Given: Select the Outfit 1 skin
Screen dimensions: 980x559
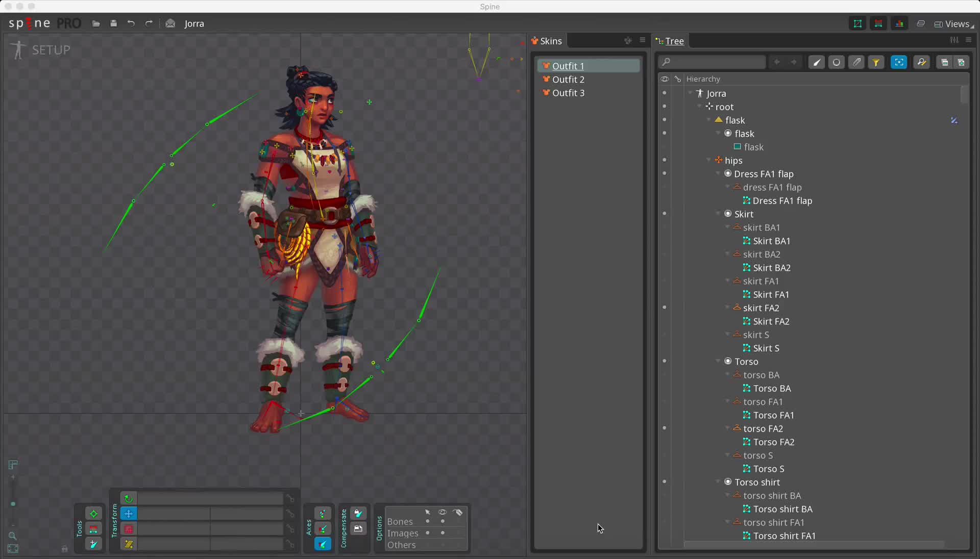Looking at the screenshot, I should pos(588,66).
